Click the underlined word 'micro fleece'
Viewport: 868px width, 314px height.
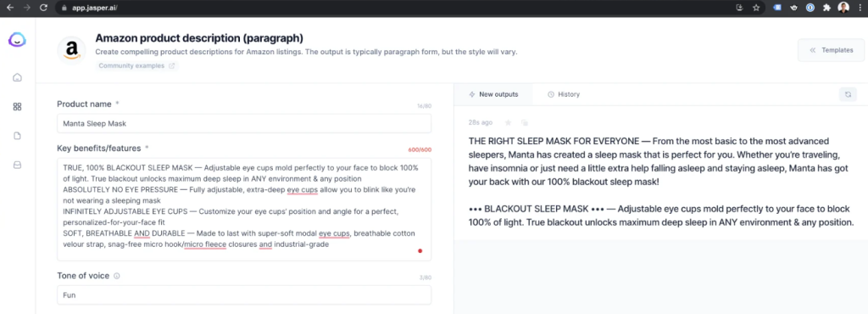pyautogui.click(x=205, y=244)
